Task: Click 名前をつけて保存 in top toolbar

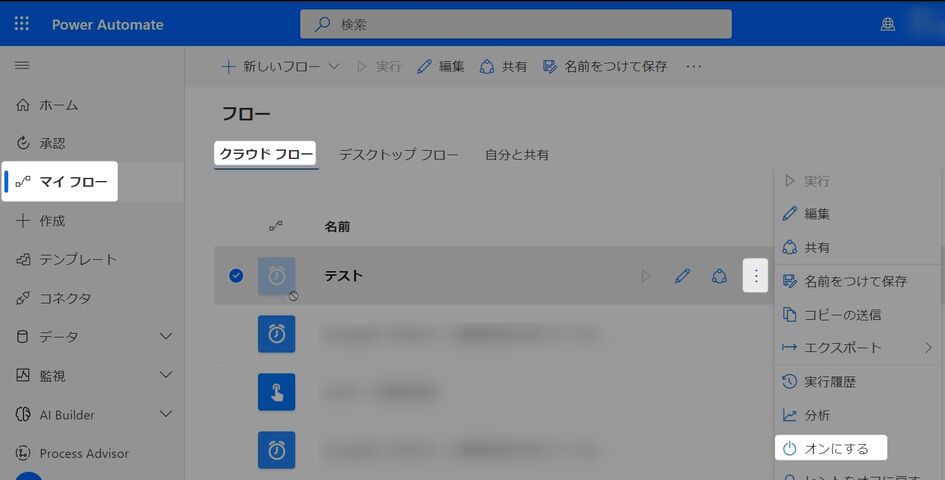Action: [605, 66]
